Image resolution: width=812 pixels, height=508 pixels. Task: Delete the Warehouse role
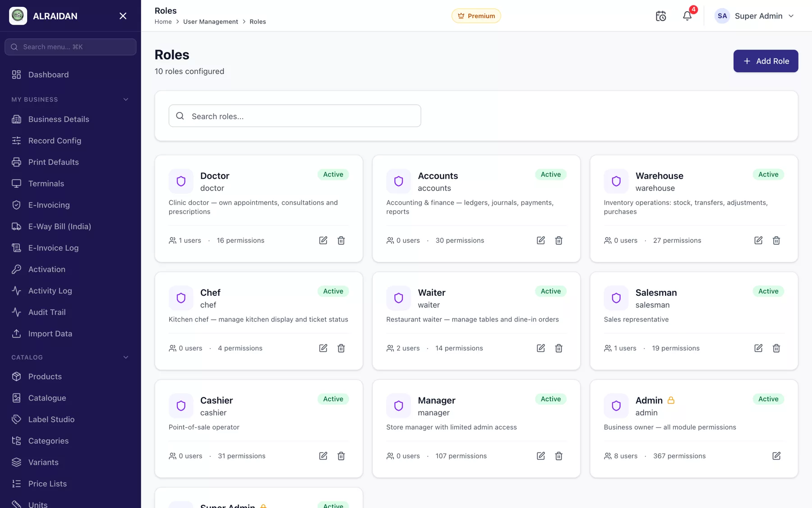(x=776, y=240)
